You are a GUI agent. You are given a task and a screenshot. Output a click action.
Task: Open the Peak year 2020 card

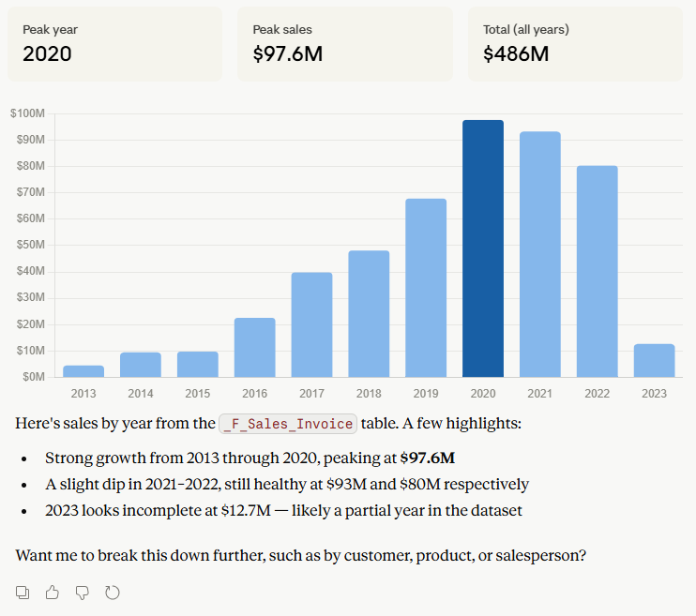click(115, 44)
